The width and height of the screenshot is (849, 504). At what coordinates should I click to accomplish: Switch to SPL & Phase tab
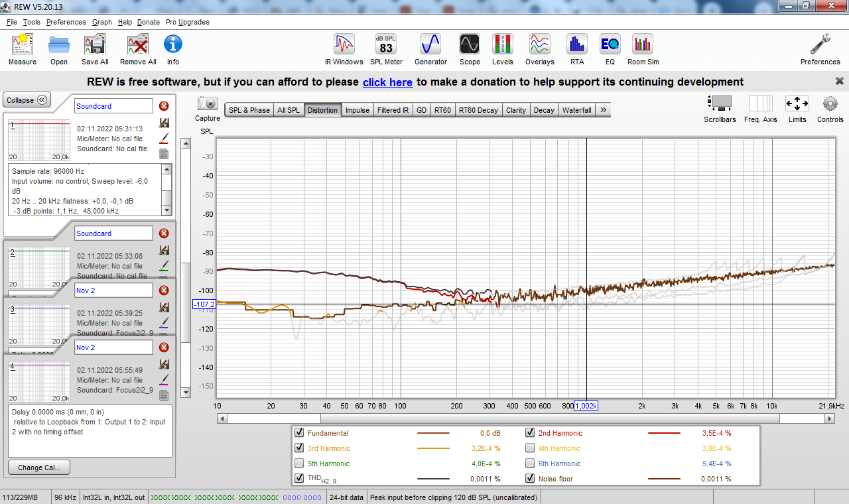[249, 110]
